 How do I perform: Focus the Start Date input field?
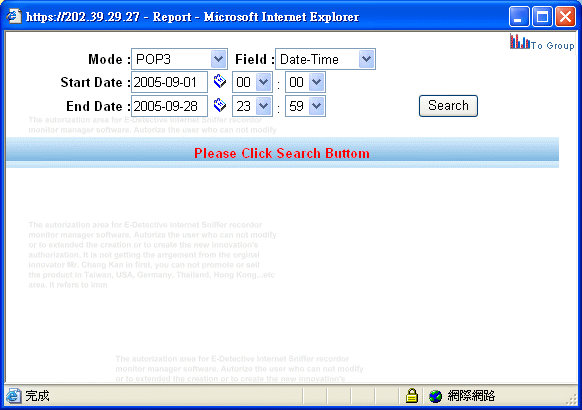click(169, 82)
